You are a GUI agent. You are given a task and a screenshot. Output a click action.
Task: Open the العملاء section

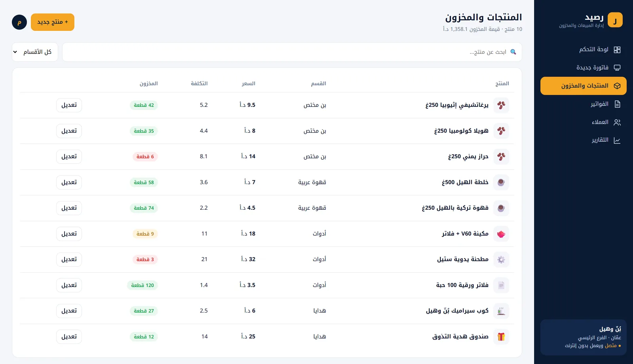point(583,122)
